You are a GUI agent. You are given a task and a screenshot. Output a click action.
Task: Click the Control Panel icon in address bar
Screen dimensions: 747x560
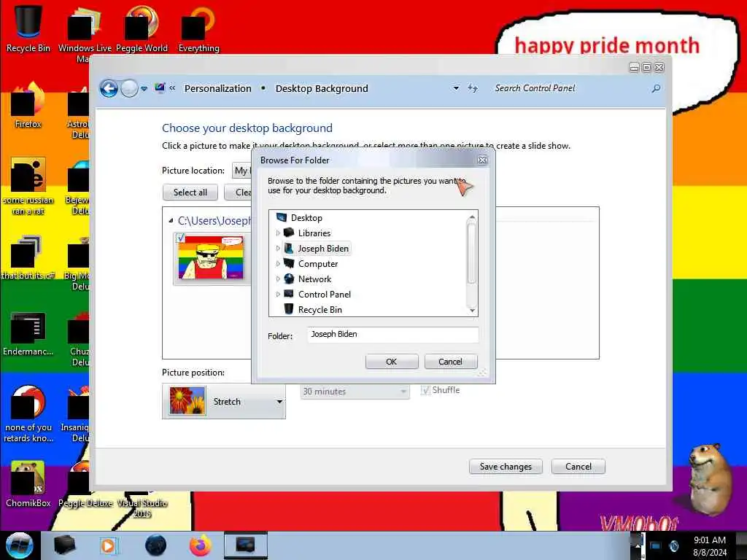click(160, 87)
